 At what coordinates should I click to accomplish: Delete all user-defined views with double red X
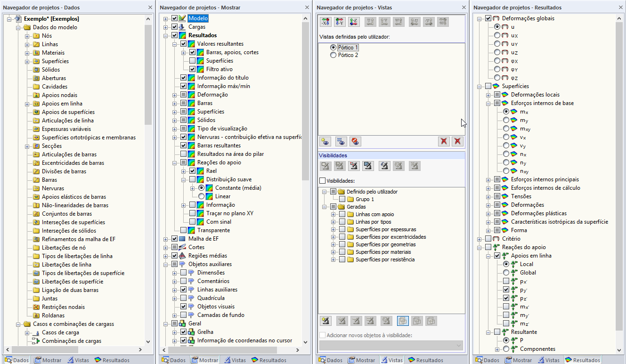[x=457, y=141]
